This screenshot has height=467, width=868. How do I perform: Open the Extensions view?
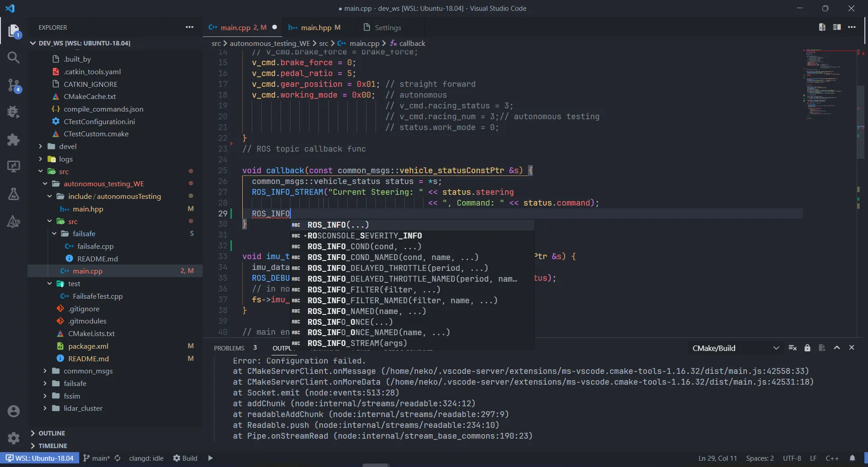point(14,139)
